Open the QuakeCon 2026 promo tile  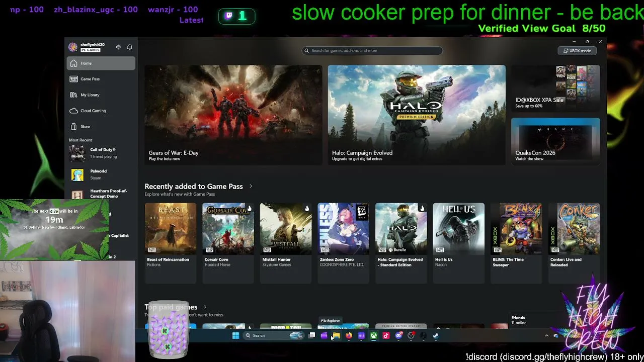point(555,141)
